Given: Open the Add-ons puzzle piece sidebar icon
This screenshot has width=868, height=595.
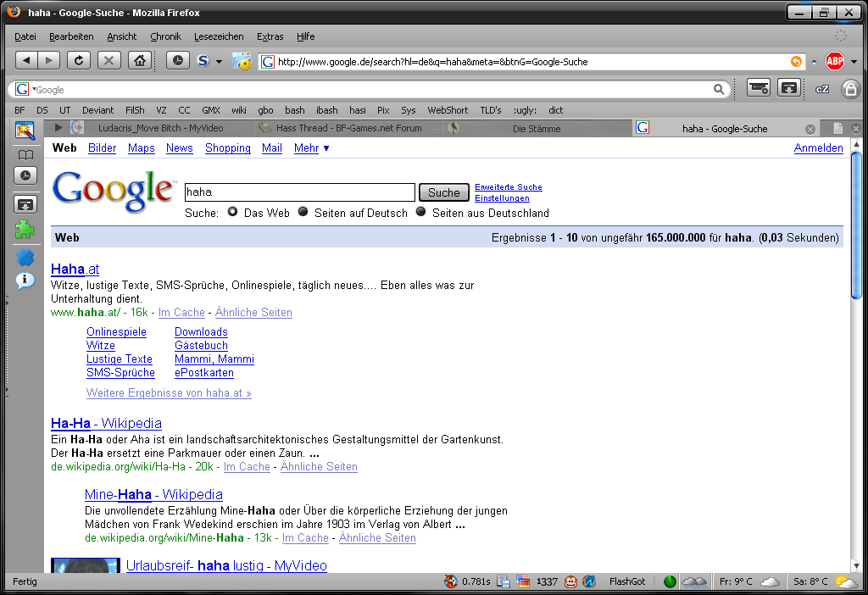Looking at the screenshot, I should (25, 229).
